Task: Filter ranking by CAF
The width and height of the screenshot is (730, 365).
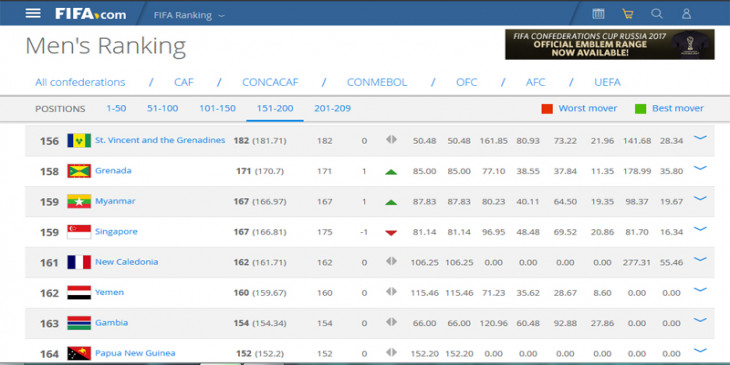Action: tap(184, 82)
